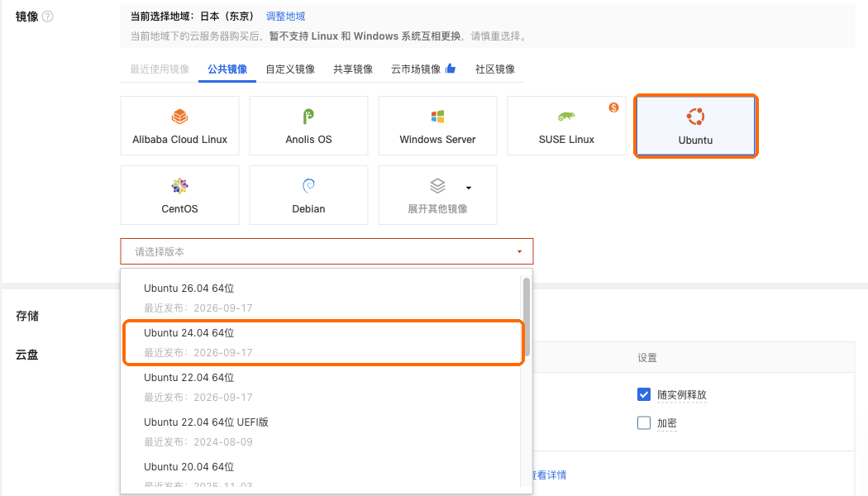868x496 pixels.
Task: Choose Ubuntu 22.04 64位 option
Action: [321, 387]
